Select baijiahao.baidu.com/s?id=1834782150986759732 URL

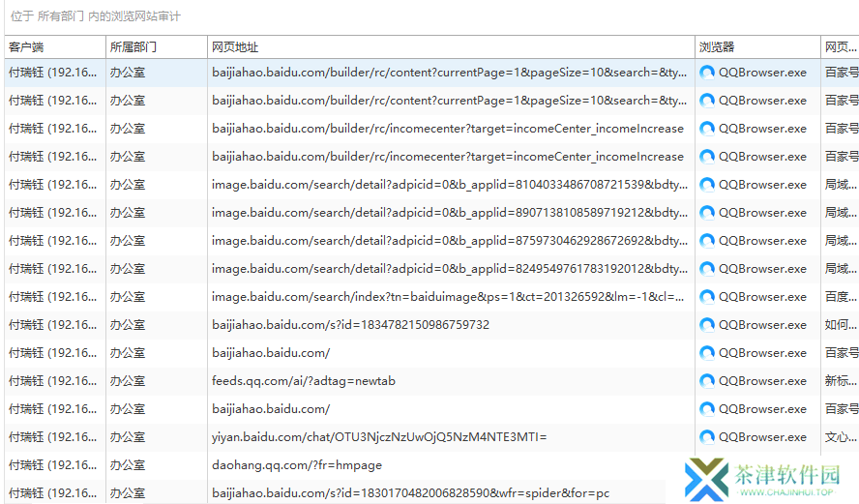pos(350,325)
